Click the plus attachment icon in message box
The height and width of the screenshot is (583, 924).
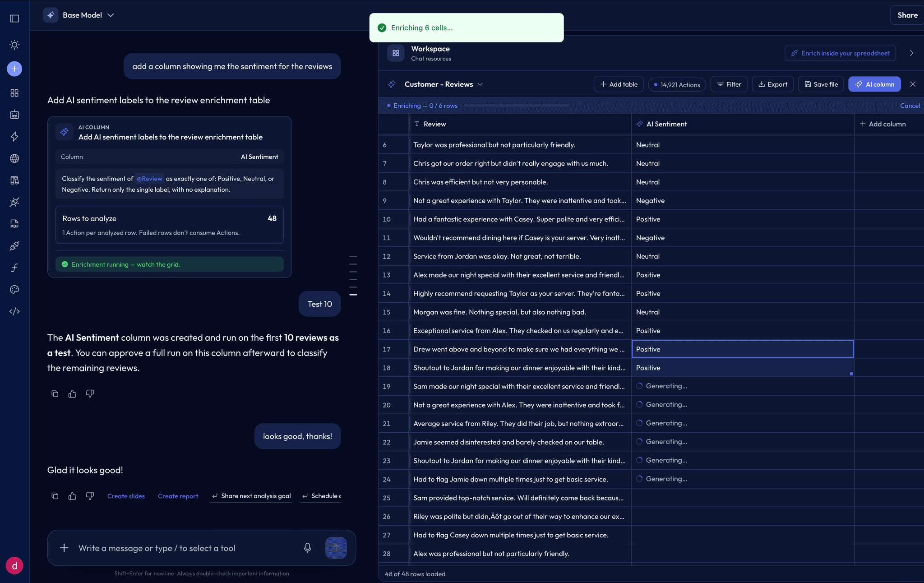pyautogui.click(x=64, y=548)
